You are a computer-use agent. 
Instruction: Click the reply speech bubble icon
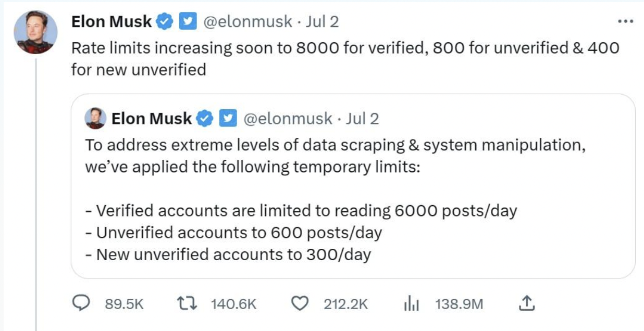tap(81, 303)
